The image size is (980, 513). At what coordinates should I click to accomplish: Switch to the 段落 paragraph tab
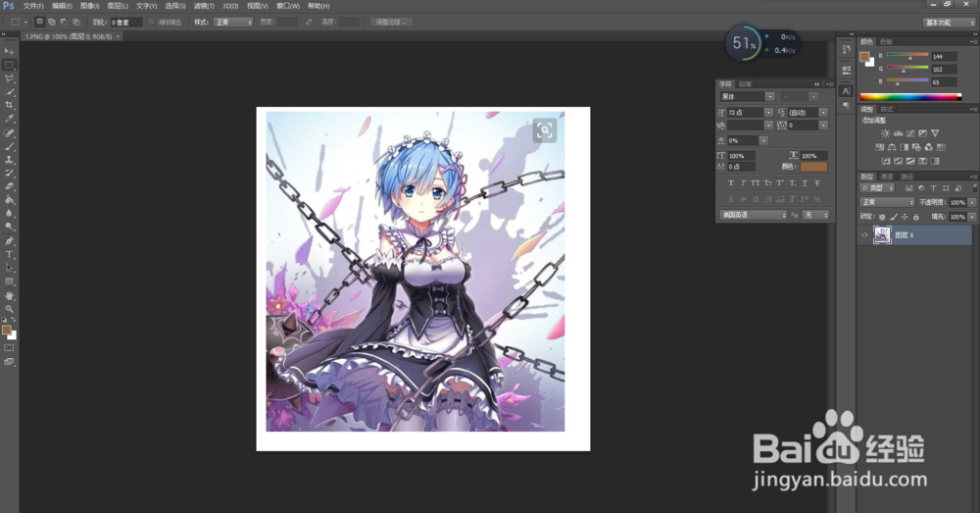click(745, 83)
